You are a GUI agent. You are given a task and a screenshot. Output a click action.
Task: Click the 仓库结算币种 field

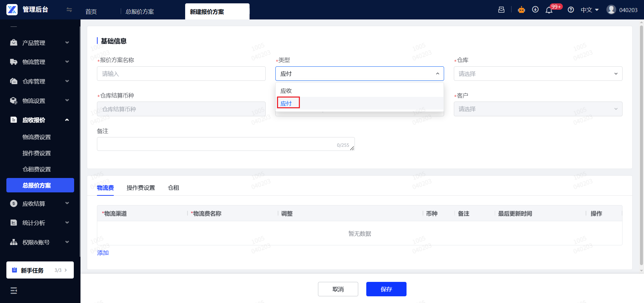(x=181, y=109)
